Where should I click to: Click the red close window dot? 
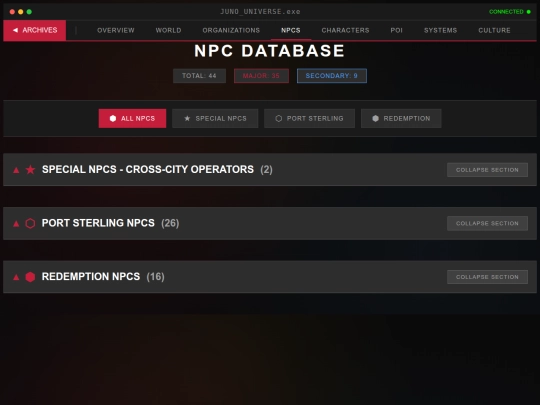point(12,12)
